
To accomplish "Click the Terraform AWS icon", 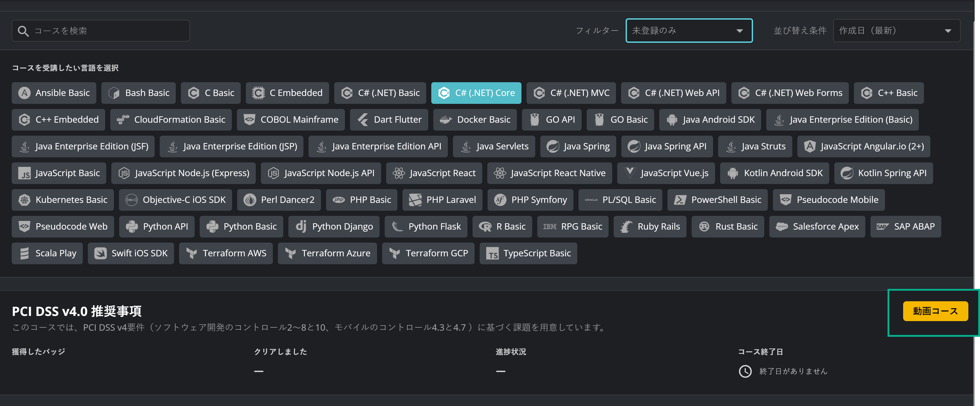I will click(191, 253).
